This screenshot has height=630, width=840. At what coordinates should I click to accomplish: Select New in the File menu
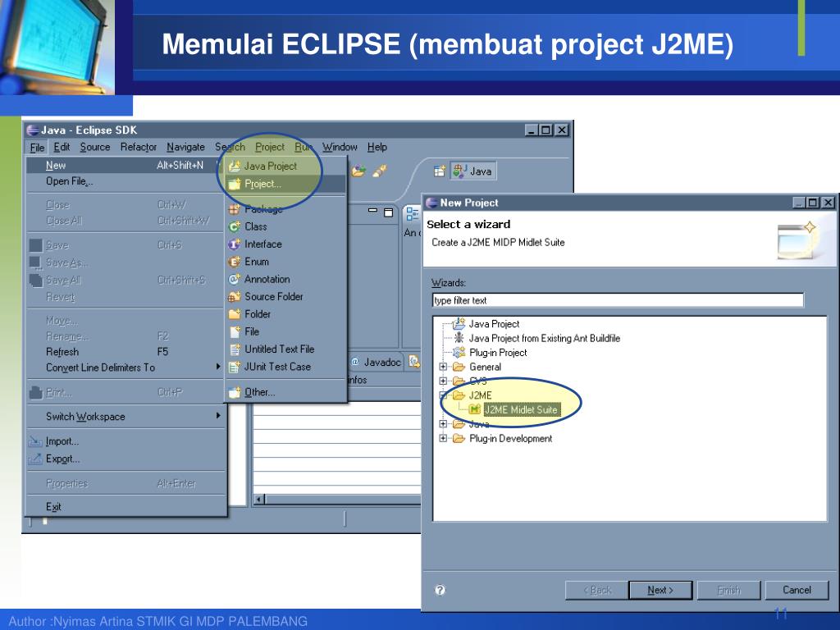point(126,166)
